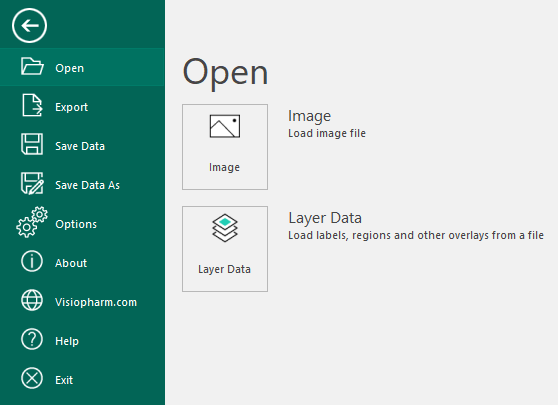Open the Options menu entry
This screenshot has width=558, height=405.
pyautogui.click(x=82, y=223)
